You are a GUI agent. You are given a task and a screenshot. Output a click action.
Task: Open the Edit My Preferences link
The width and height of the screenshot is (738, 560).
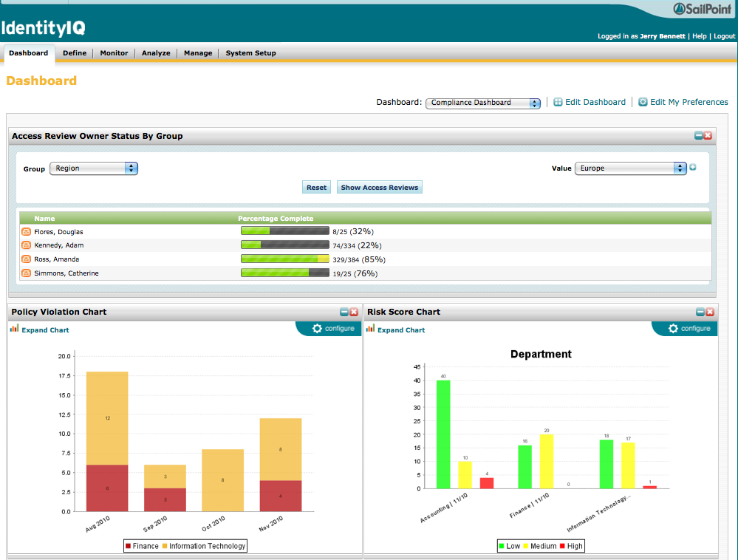tap(689, 102)
